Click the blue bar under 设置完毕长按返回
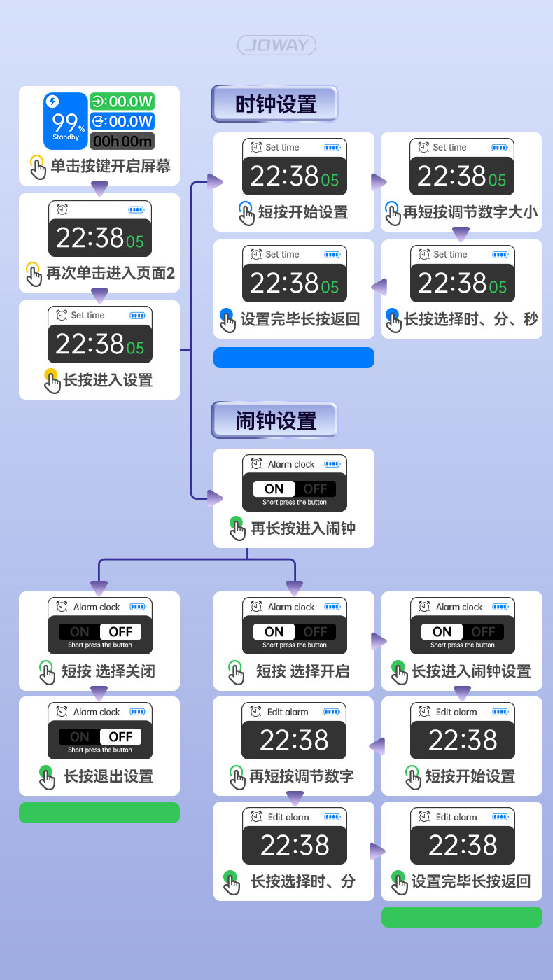The height and width of the screenshot is (980, 553). (x=294, y=358)
